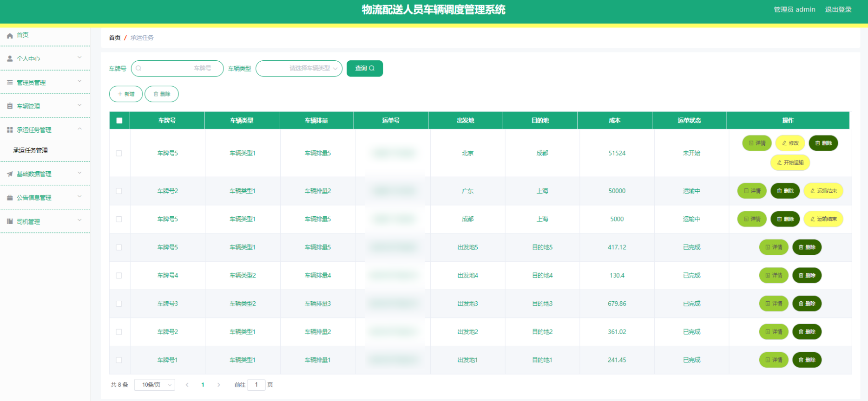
Task: Click the paper plane icon for 基础数据管理
Action: 10,174
